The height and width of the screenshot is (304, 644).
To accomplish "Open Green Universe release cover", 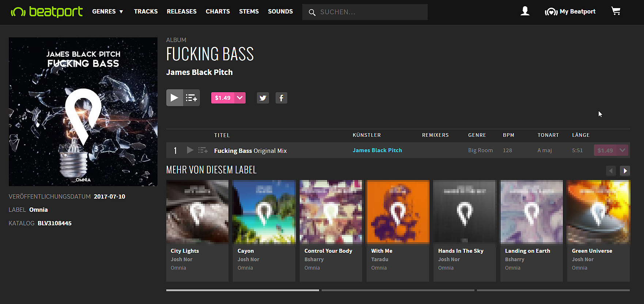I will [x=598, y=212].
